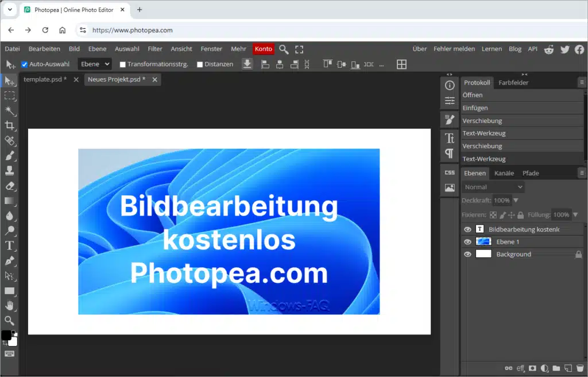Hide the Background layer
588x377 pixels.
pyautogui.click(x=467, y=253)
